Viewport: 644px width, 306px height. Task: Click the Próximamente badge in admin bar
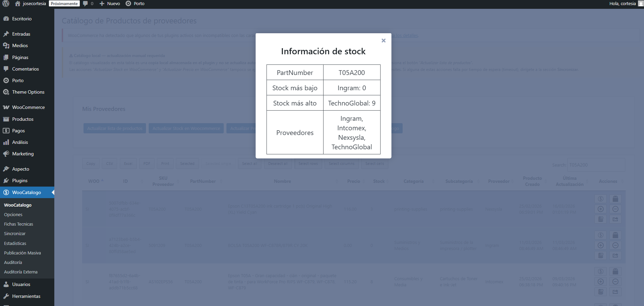pyautogui.click(x=64, y=4)
